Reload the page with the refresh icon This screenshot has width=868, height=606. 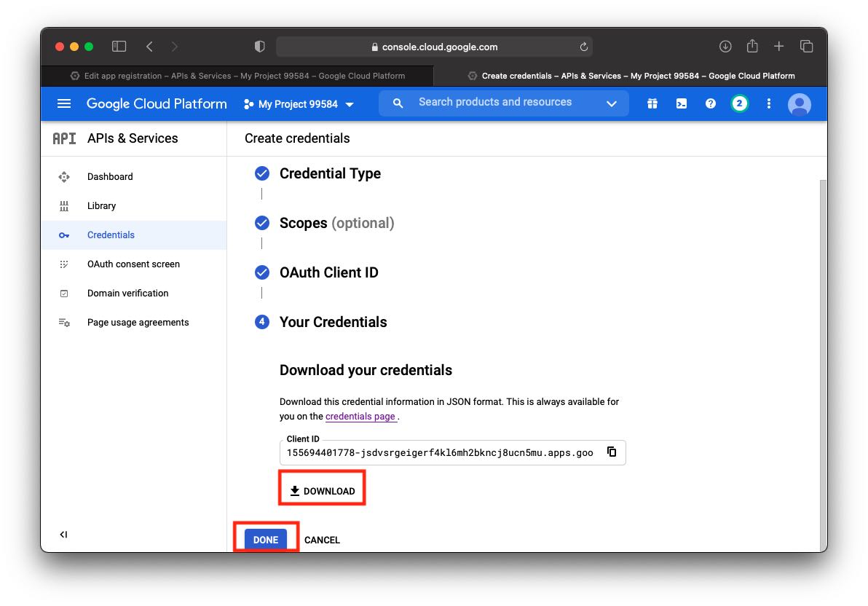583,47
